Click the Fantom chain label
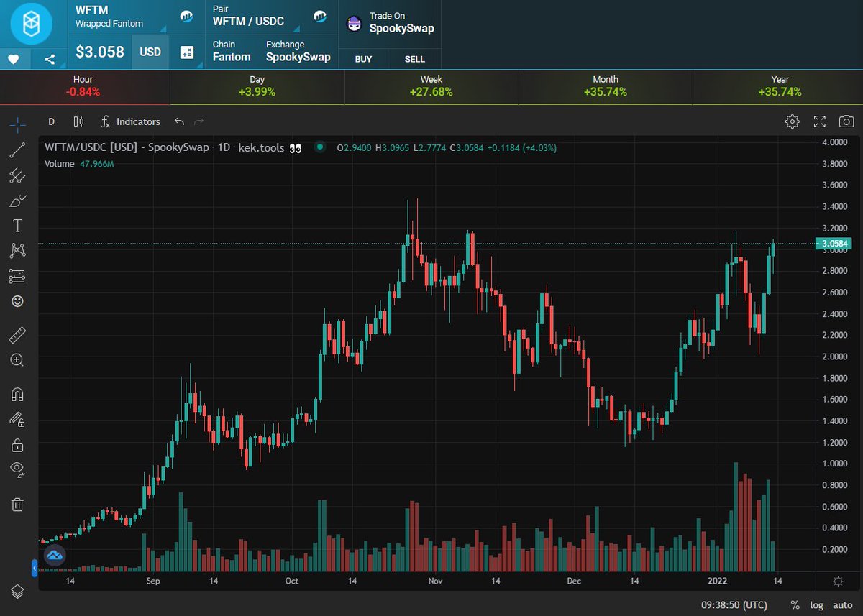Viewport: 863px width, 616px height. pyautogui.click(x=232, y=57)
